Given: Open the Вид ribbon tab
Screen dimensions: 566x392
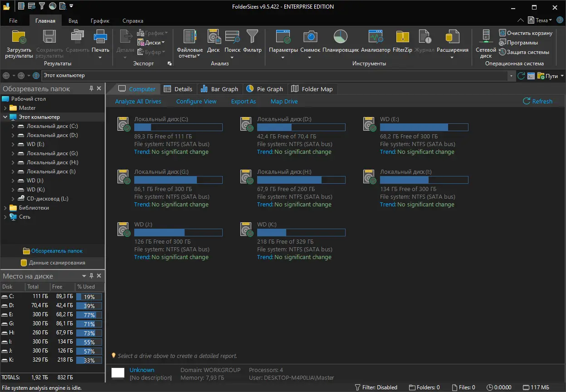Looking at the screenshot, I should click(73, 21).
